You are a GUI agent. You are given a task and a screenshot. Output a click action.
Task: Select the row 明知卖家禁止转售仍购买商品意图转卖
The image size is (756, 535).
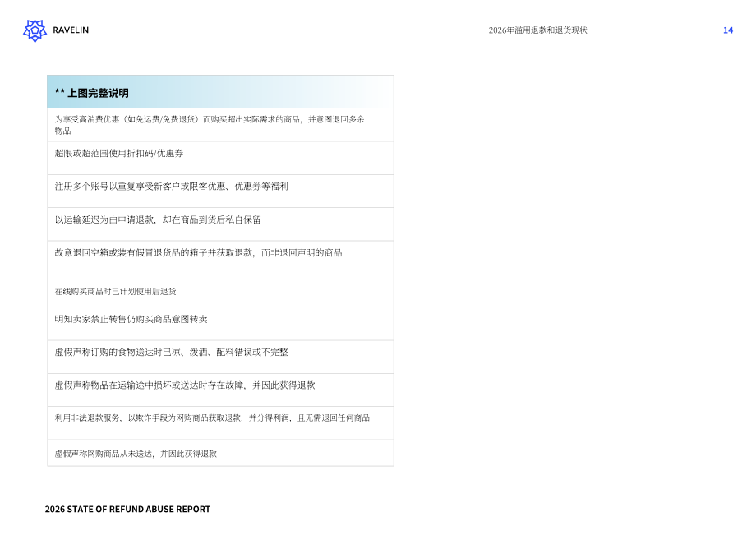tap(220, 324)
